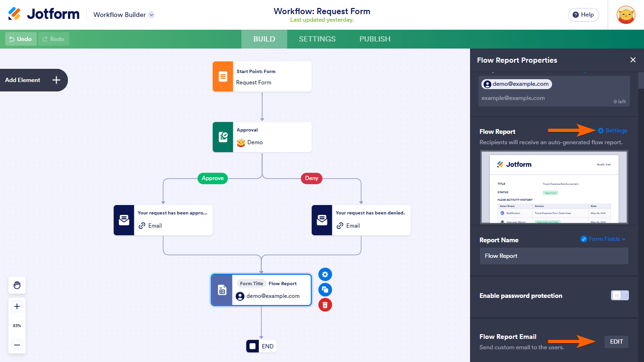
Task: Select the END node
Action: tap(261, 346)
